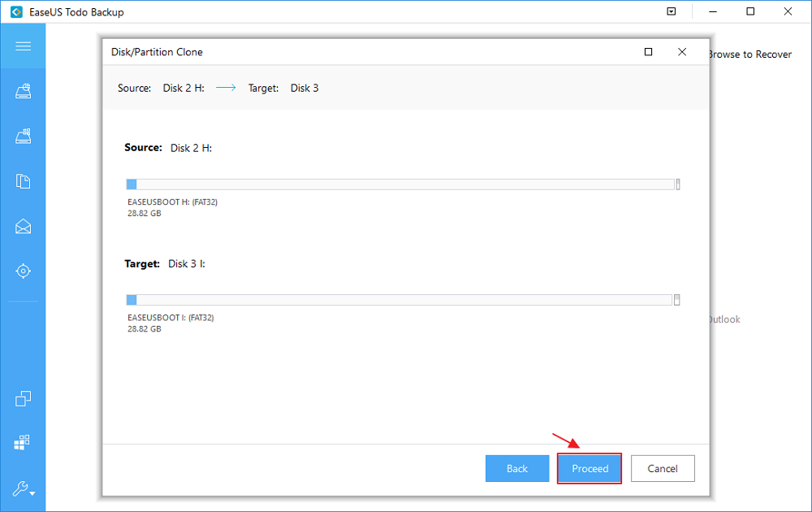This screenshot has height=512, width=812.
Task: Select the System Backup disk icon
Action: (x=23, y=90)
